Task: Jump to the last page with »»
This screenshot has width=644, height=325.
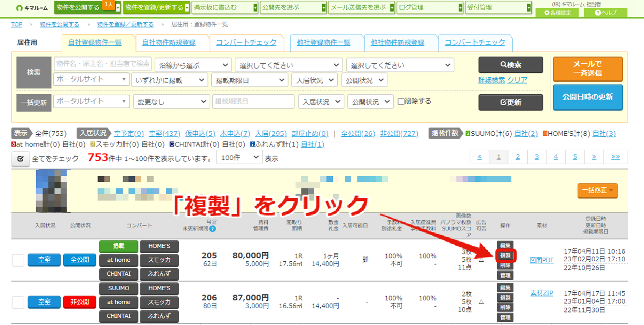Action: (616, 157)
